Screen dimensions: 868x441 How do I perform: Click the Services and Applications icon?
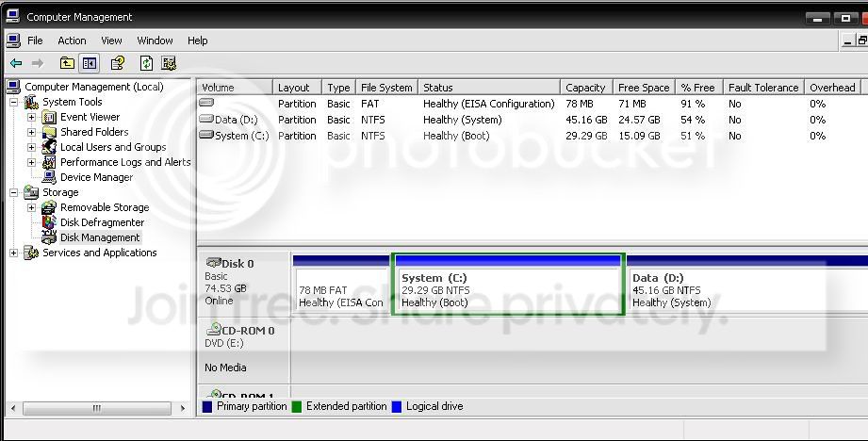pos(31,253)
